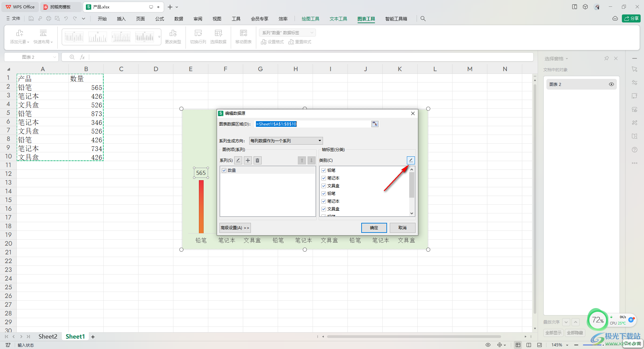The image size is (644, 349).
Task: Click 选择数据 select data
Action: (218, 37)
